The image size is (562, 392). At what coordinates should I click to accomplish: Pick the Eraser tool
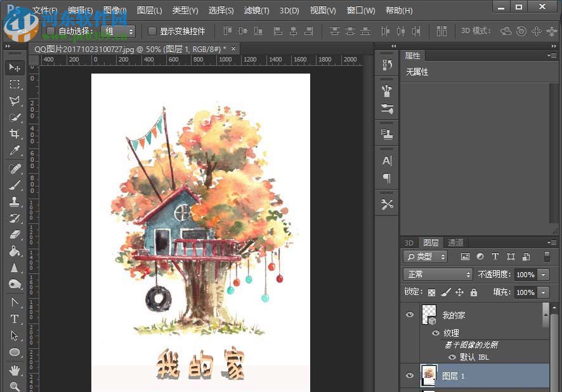(15, 235)
